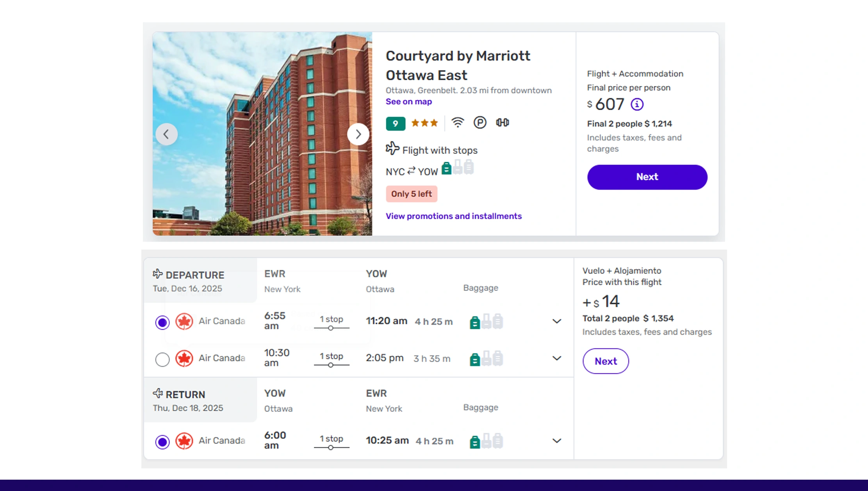This screenshot has height=491, width=868.
Task: Open See on map for the hotel
Action: (x=408, y=102)
